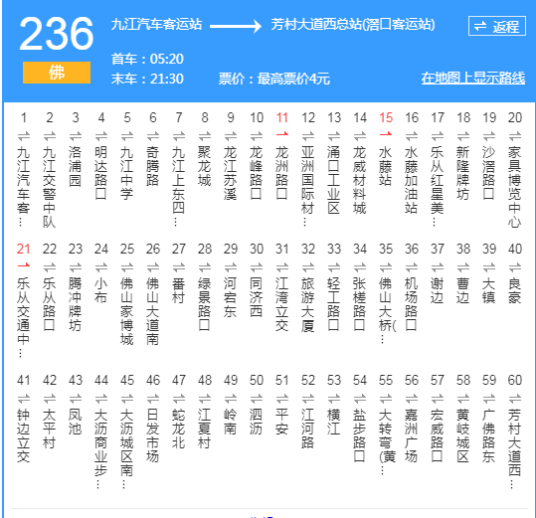
Task: Click transfer arrows icon above stop 1
Action: [24, 136]
